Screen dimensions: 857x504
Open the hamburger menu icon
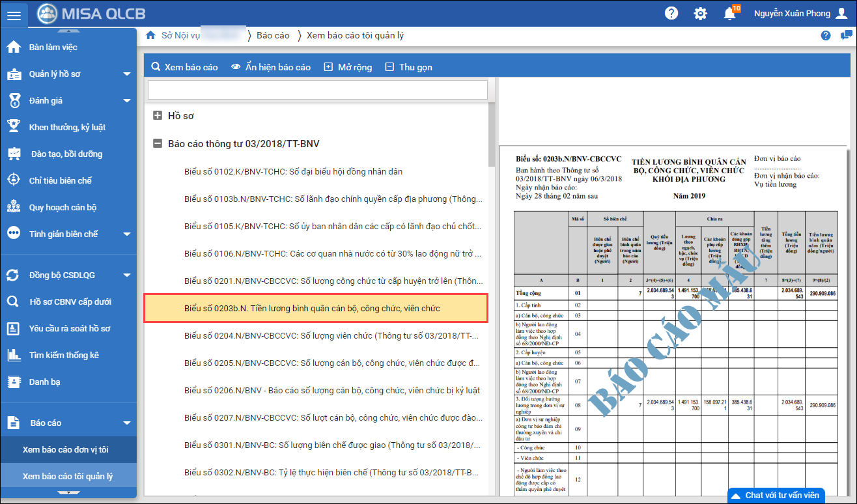tap(14, 14)
